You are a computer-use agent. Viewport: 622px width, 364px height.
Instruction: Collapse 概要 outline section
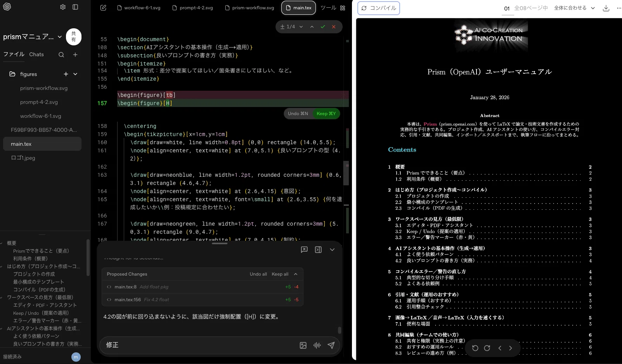coord(2,243)
